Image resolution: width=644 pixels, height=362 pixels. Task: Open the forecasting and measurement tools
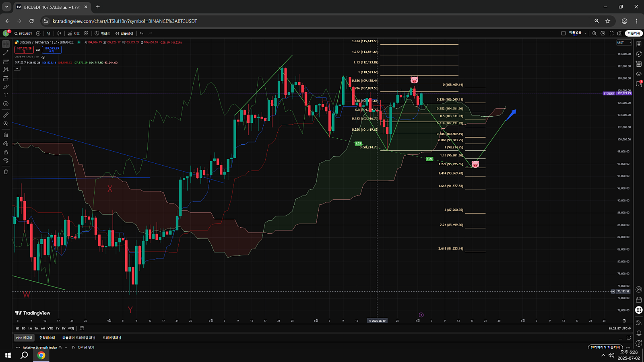coord(6,78)
